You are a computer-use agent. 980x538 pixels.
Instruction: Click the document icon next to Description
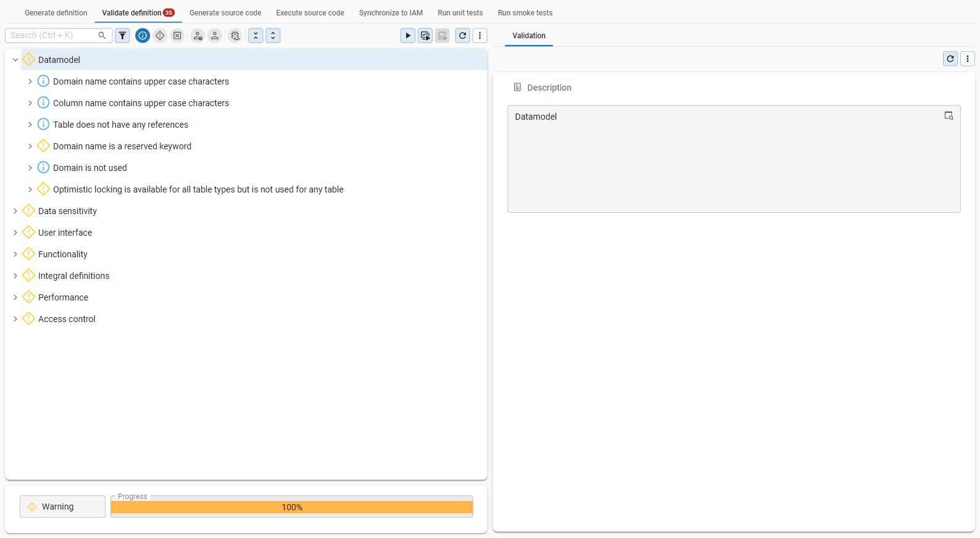pos(518,88)
